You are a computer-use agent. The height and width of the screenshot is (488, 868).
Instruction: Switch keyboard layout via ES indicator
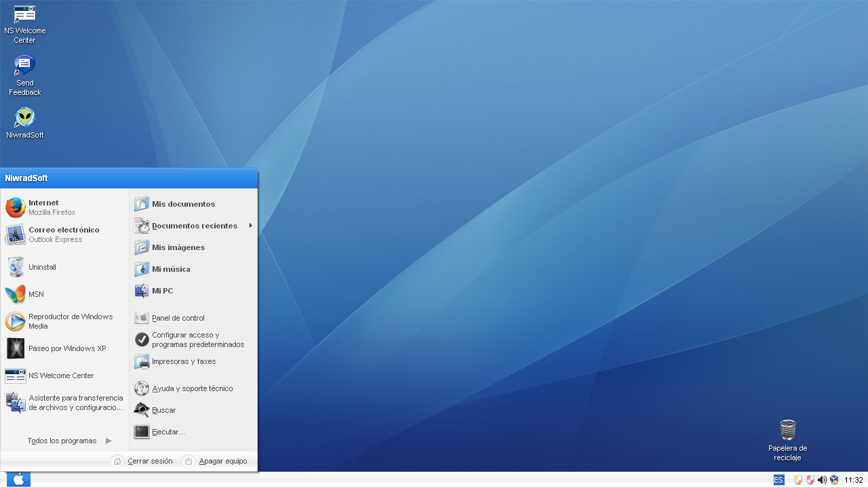pyautogui.click(x=778, y=479)
